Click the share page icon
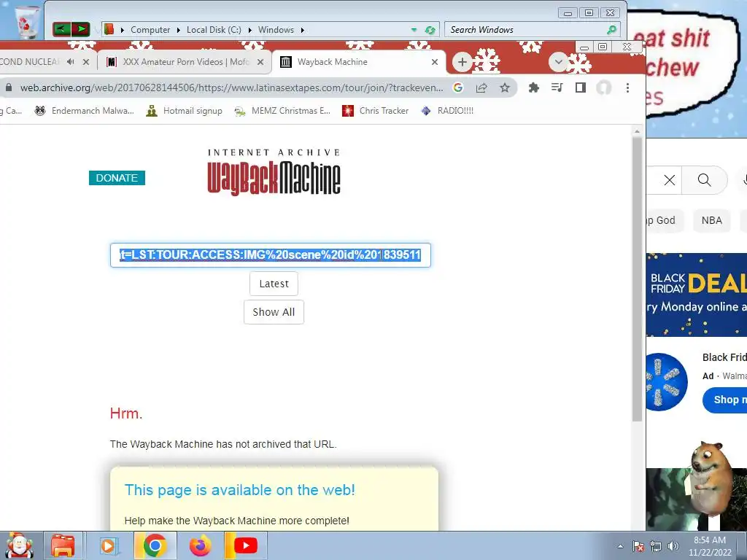The width and height of the screenshot is (747, 560). (x=481, y=87)
